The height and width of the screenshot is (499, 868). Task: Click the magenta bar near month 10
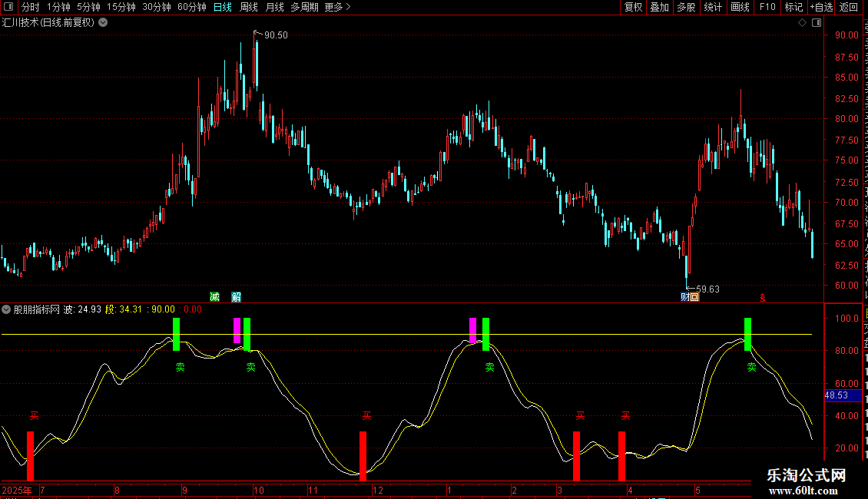tap(237, 331)
